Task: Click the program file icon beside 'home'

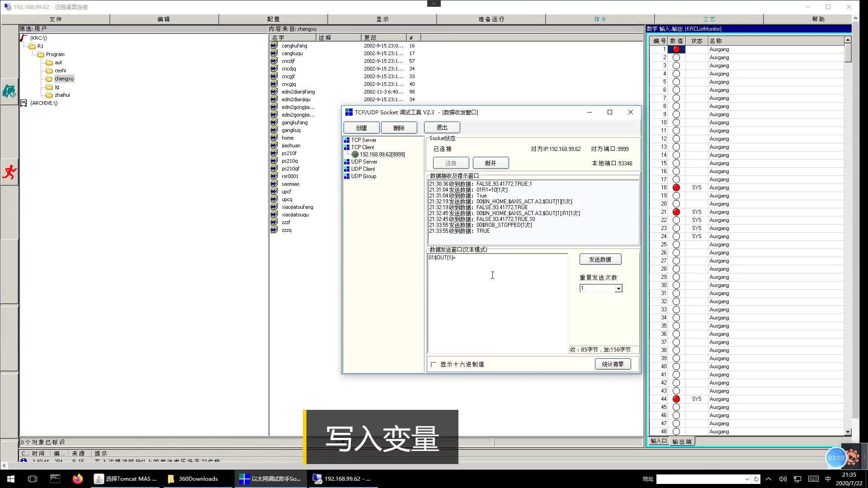Action: (274, 138)
